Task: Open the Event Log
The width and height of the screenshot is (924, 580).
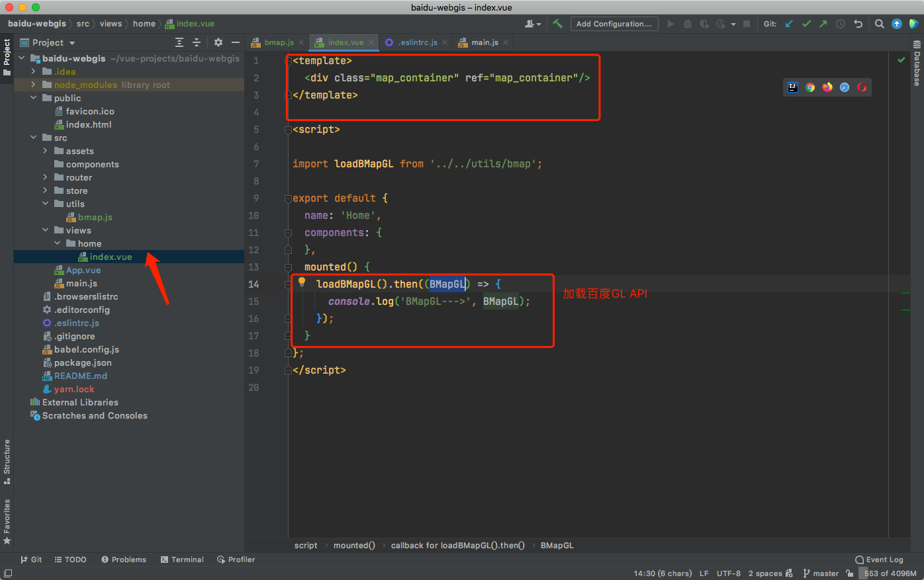Action: pos(879,559)
